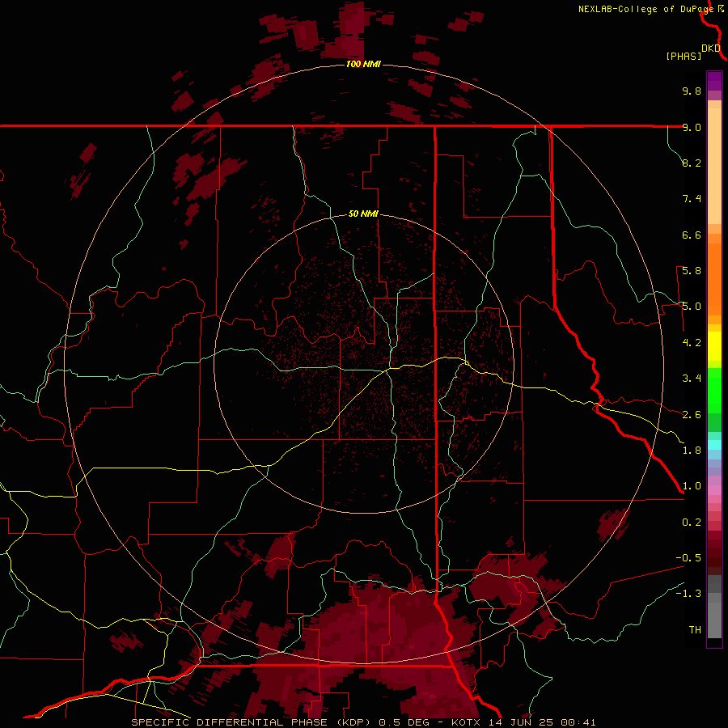Pick the bright green color bar segment near 3.4
The image size is (728, 728).
point(714,391)
